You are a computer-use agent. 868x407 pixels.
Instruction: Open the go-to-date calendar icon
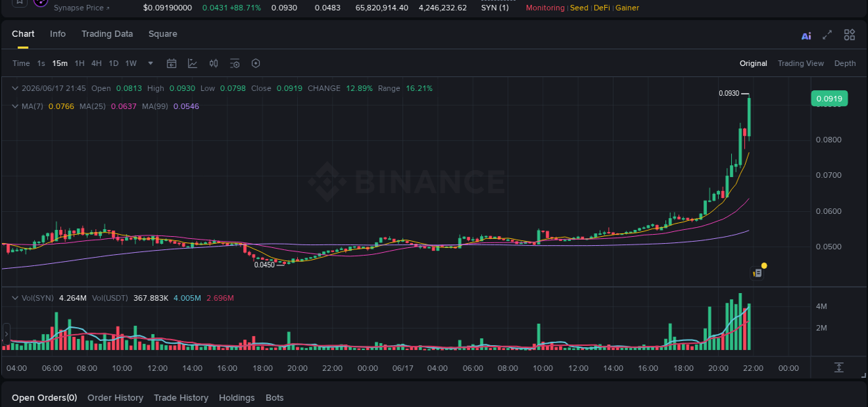pyautogui.click(x=172, y=63)
